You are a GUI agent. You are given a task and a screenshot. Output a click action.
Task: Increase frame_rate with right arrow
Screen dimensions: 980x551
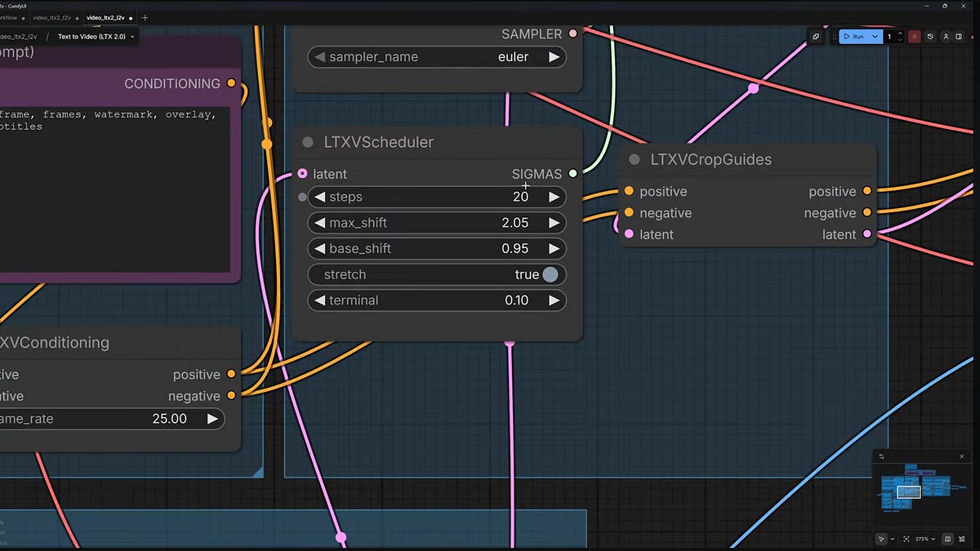pos(212,419)
